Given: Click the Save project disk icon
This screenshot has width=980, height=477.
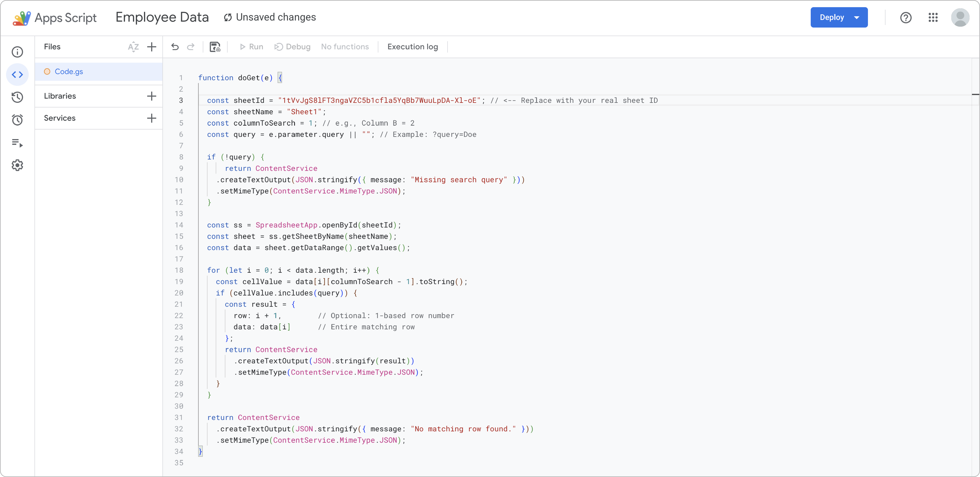Looking at the screenshot, I should point(215,47).
